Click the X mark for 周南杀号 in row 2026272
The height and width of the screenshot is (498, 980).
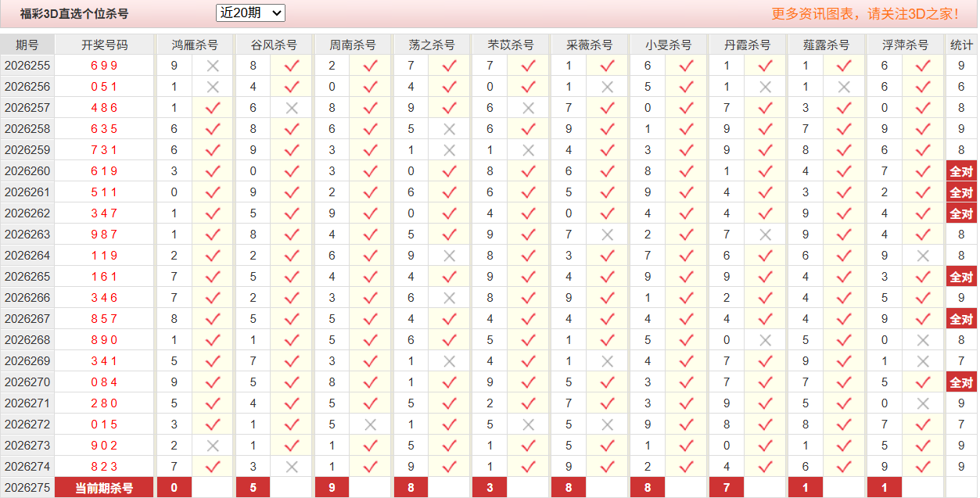[x=371, y=425]
